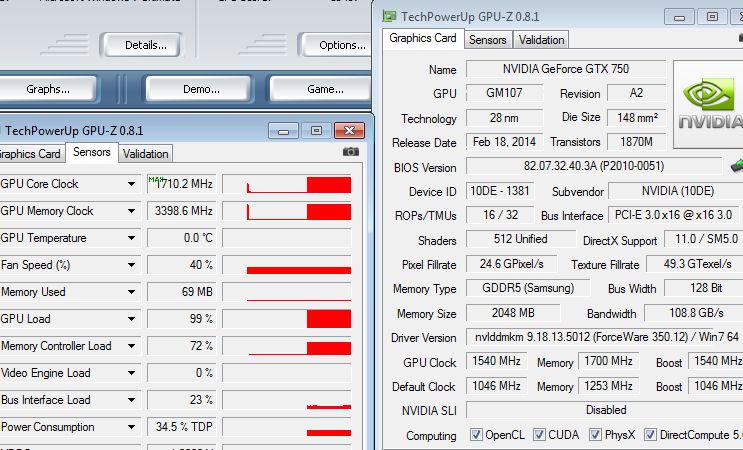
Task: Minimize the Sensors GPU-Z window
Action: pos(285,130)
